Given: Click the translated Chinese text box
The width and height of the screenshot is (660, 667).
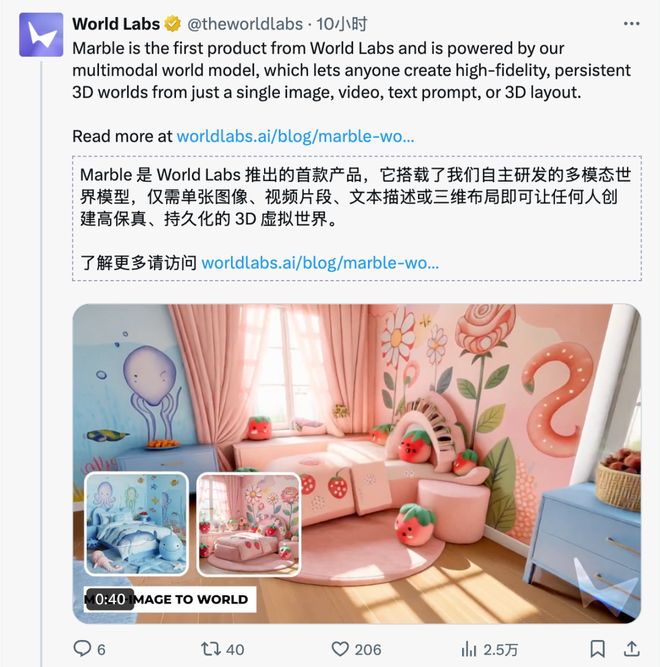Looking at the screenshot, I should click(x=357, y=218).
